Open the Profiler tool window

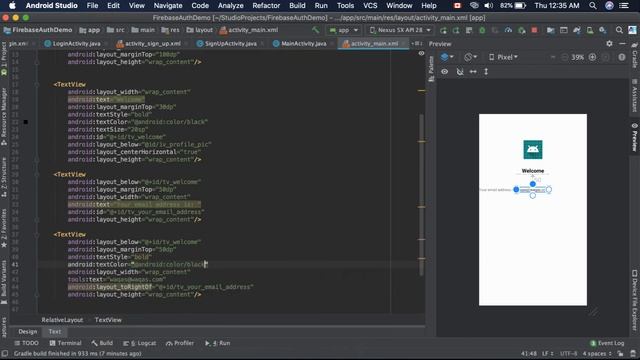tap(180, 343)
